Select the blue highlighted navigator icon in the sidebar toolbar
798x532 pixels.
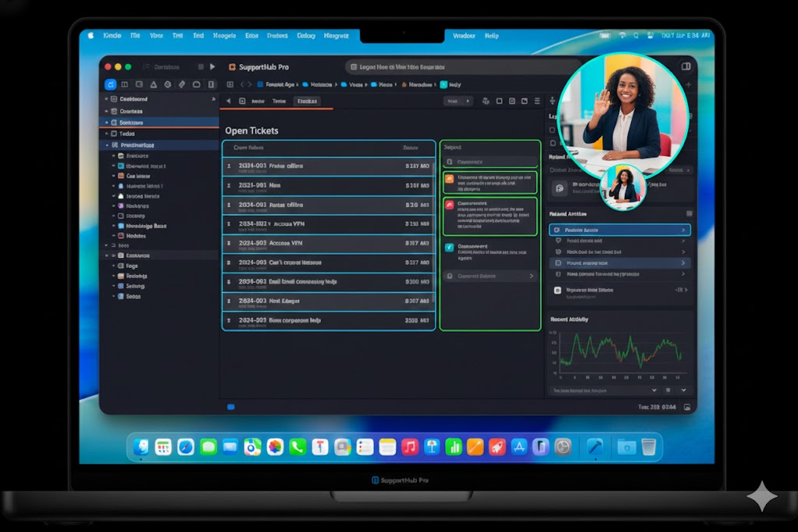(111, 84)
